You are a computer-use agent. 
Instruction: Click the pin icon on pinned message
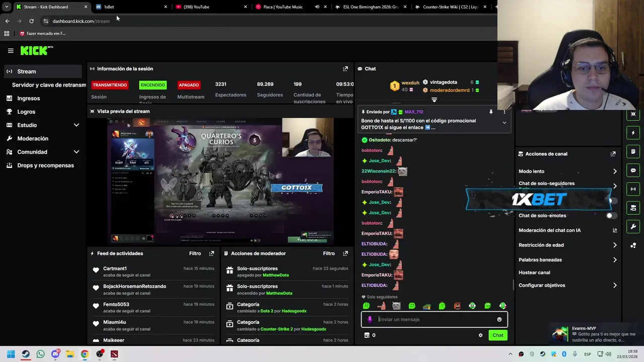pos(491,112)
